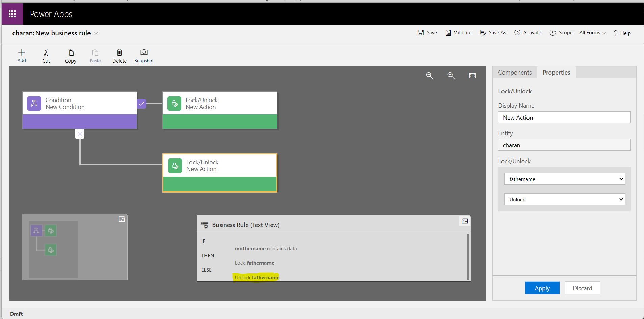The width and height of the screenshot is (644, 319).
Task: Open the Unlock state dropdown
Action: point(565,199)
